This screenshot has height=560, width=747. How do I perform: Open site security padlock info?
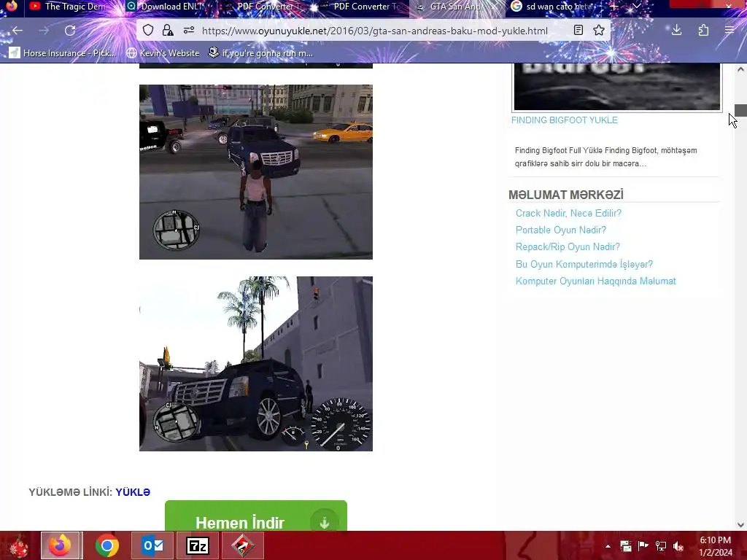[168, 31]
